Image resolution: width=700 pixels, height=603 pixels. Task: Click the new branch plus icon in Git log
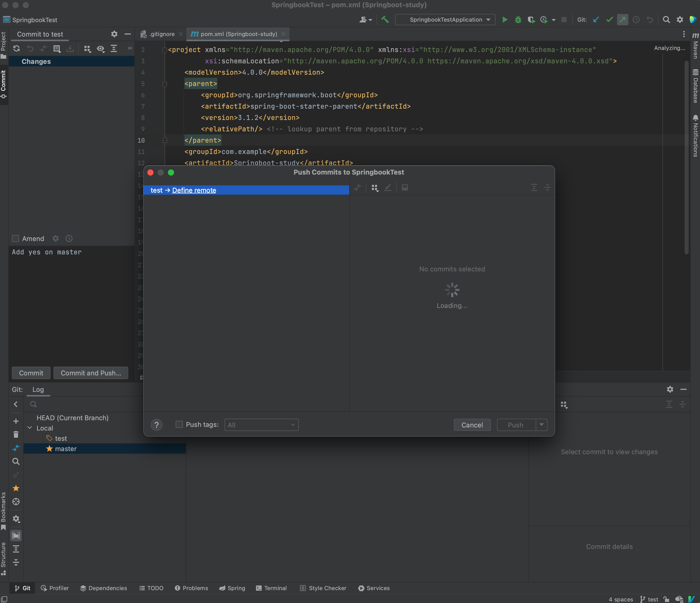tap(16, 421)
